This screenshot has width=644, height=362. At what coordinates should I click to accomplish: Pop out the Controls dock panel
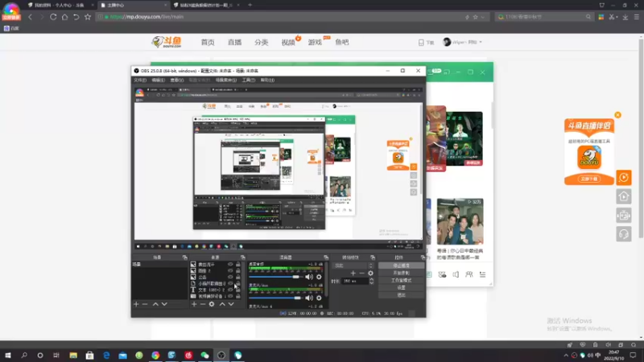(x=423, y=257)
